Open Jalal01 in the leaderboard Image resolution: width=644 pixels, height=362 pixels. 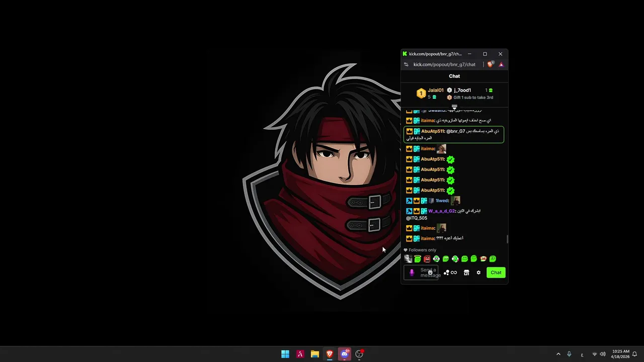[436, 90]
